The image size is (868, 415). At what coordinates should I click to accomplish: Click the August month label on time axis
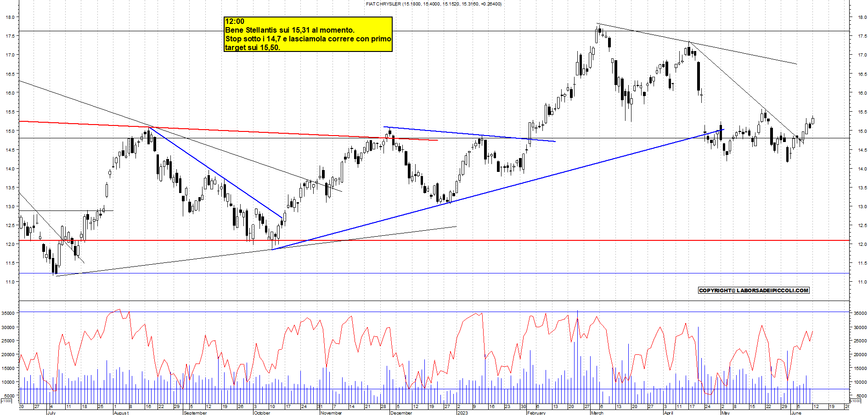pyautogui.click(x=121, y=413)
